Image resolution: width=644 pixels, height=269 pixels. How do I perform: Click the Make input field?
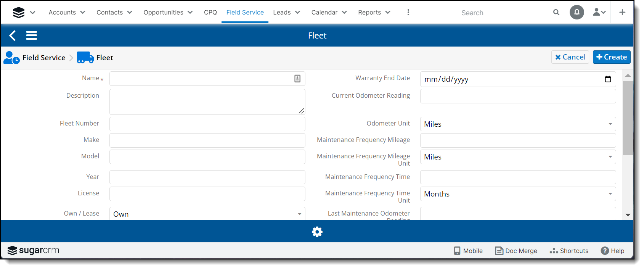[207, 140]
